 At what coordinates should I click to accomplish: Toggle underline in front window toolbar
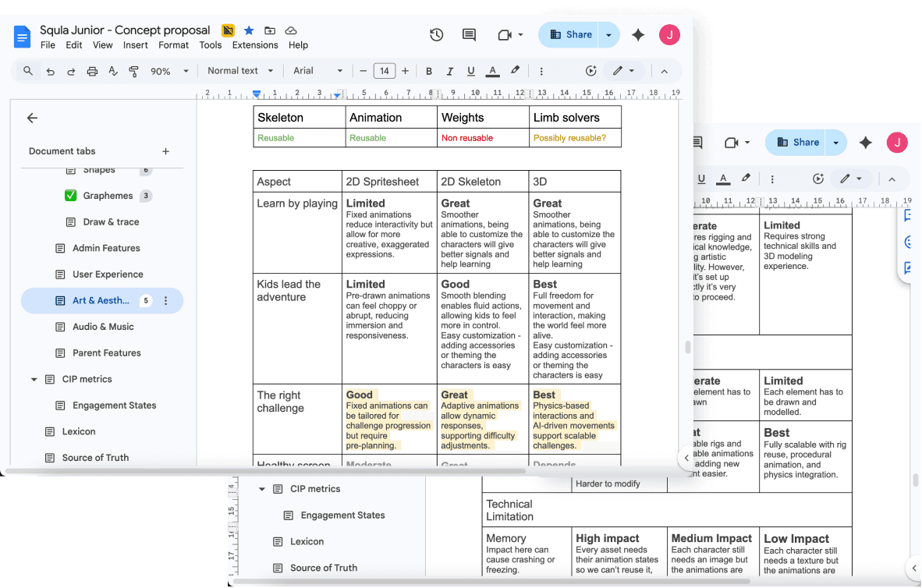pyautogui.click(x=470, y=71)
